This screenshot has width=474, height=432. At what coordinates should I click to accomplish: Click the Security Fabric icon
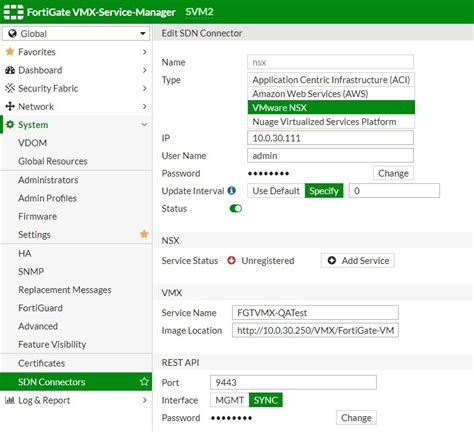pyautogui.click(x=10, y=88)
